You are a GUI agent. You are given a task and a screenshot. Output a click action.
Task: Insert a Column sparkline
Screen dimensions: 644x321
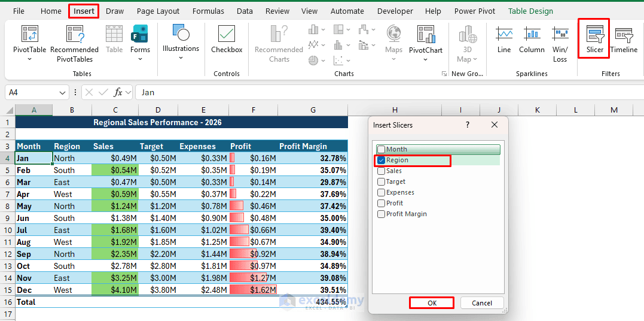(532, 40)
